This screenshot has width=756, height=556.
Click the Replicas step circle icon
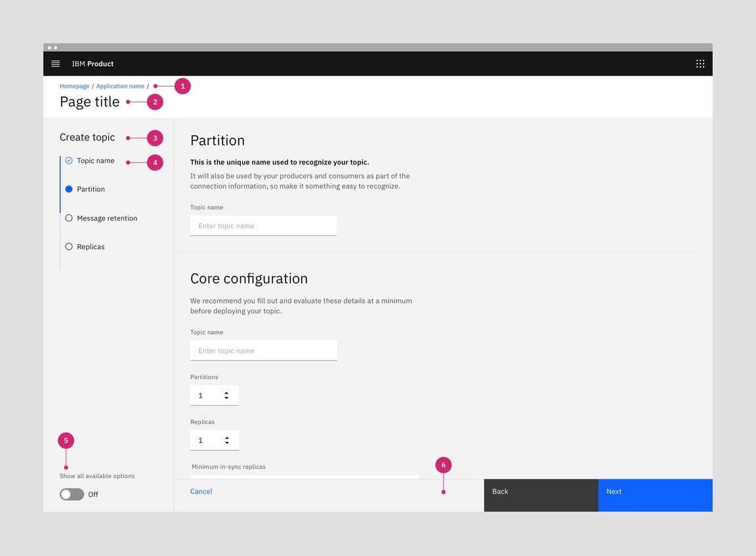click(x=69, y=247)
